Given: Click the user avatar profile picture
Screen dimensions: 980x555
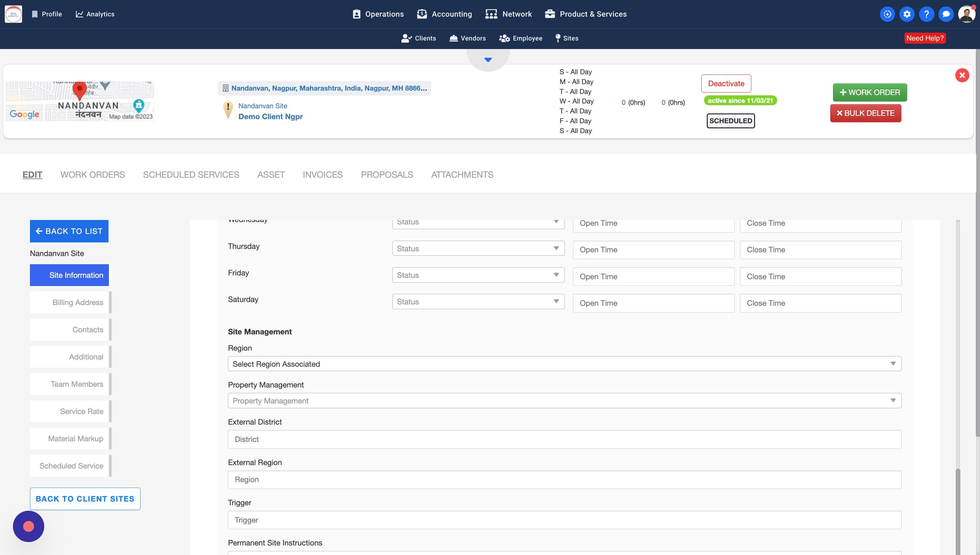Looking at the screenshot, I should click(x=966, y=14).
